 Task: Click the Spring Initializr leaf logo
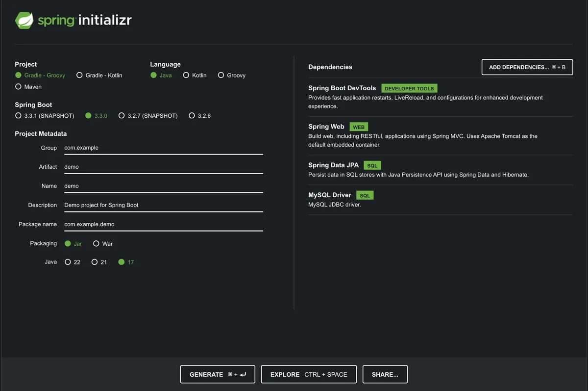click(24, 20)
